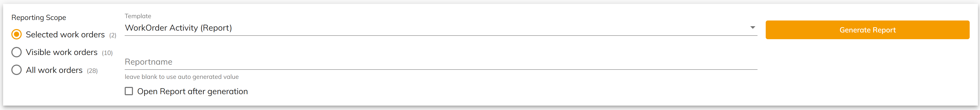Click the (28) count beside All work orders
The height and width of the screenshot is (110, 980).
92,71
